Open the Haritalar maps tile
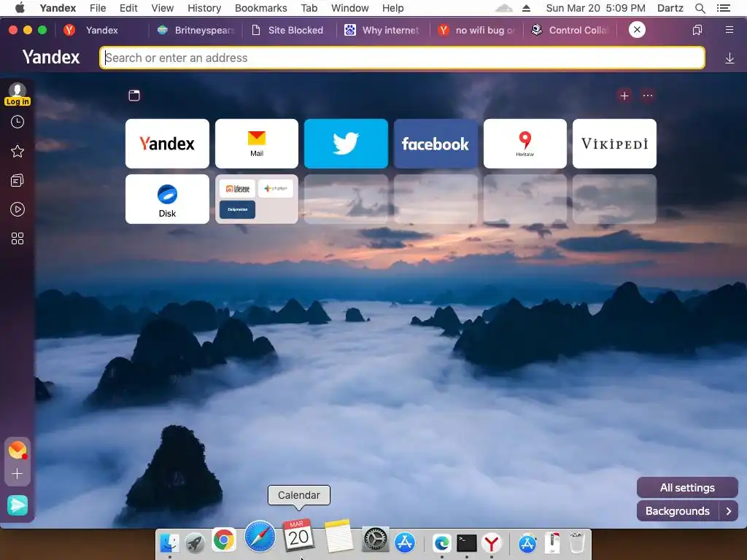 click(x=525, y=144)
